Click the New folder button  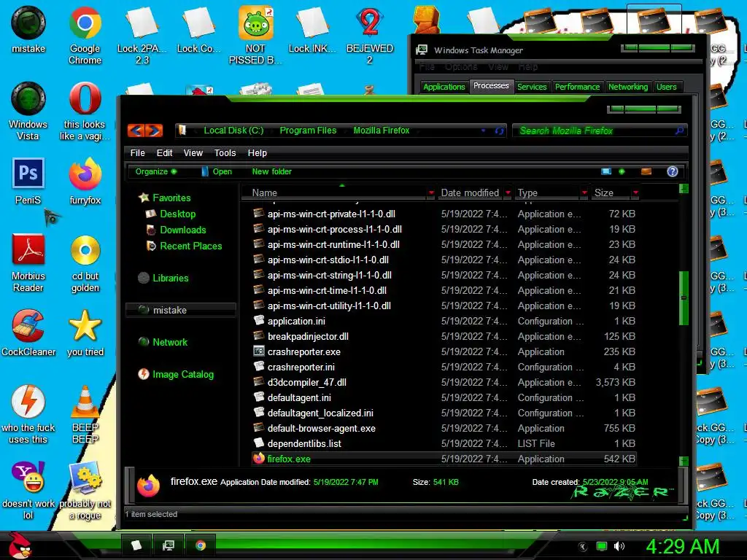(x=271, y=171)
